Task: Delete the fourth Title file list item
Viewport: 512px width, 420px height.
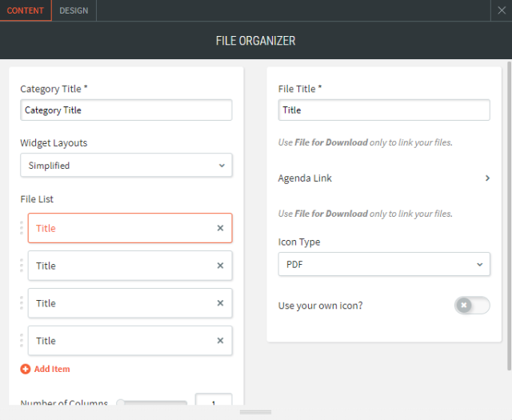Action: point(221,341)
